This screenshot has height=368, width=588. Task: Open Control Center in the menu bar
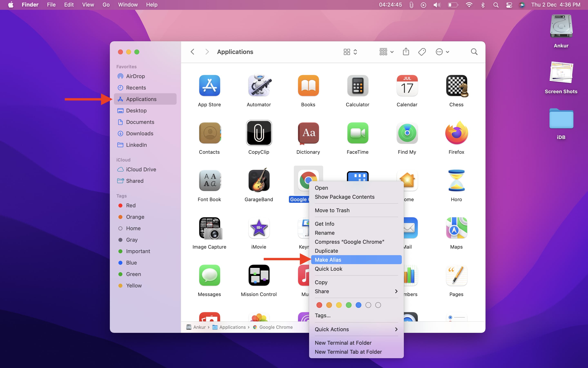(509, 5)
